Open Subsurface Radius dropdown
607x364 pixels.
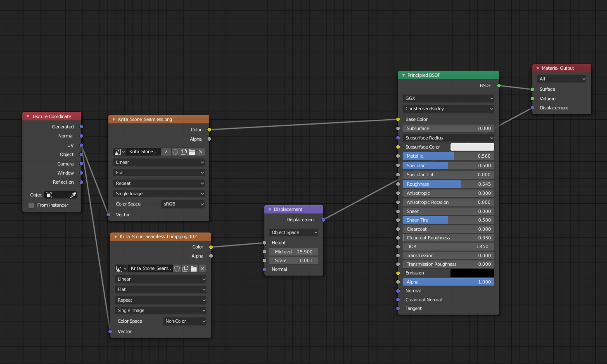click(x=448, y=138)
